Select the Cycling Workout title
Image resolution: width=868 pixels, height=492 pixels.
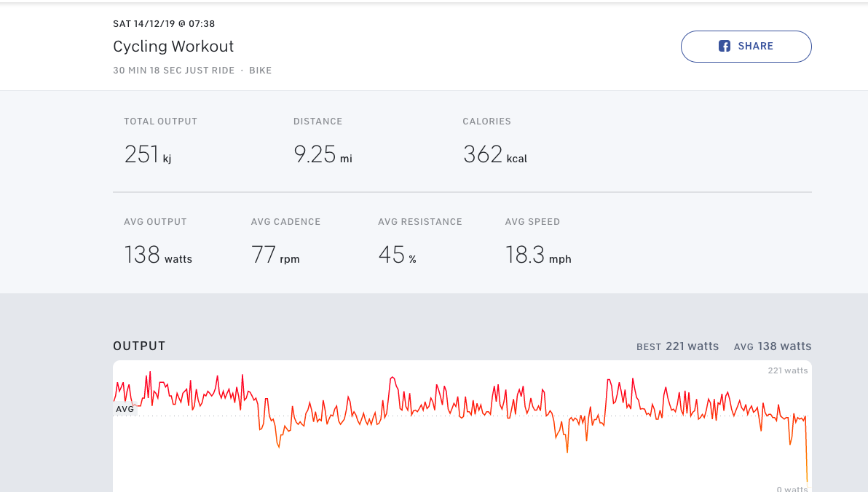pyautogui.click(x=173, y=47)
